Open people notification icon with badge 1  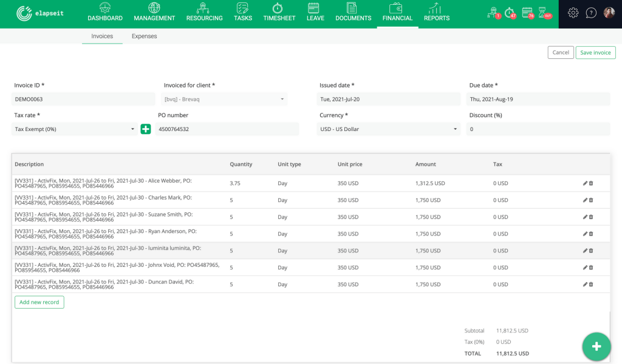tap(494, 13)
